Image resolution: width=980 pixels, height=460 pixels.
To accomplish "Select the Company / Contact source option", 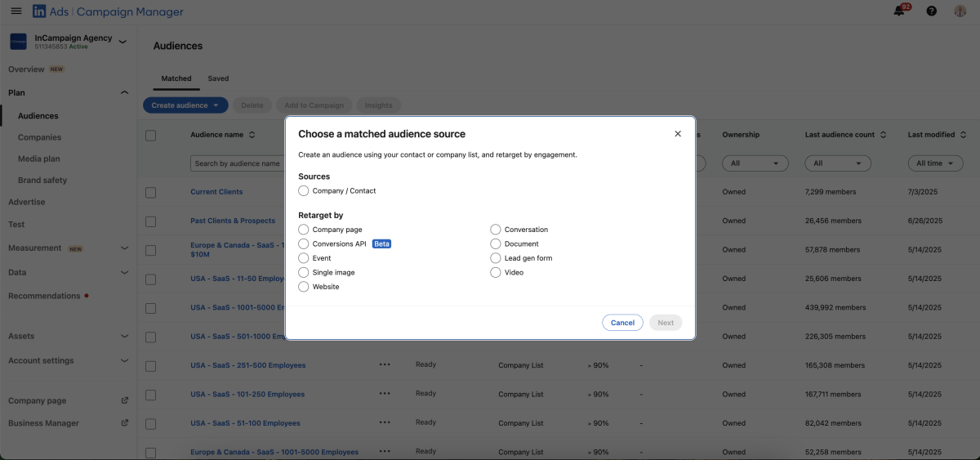I will [x=304, y=191].
